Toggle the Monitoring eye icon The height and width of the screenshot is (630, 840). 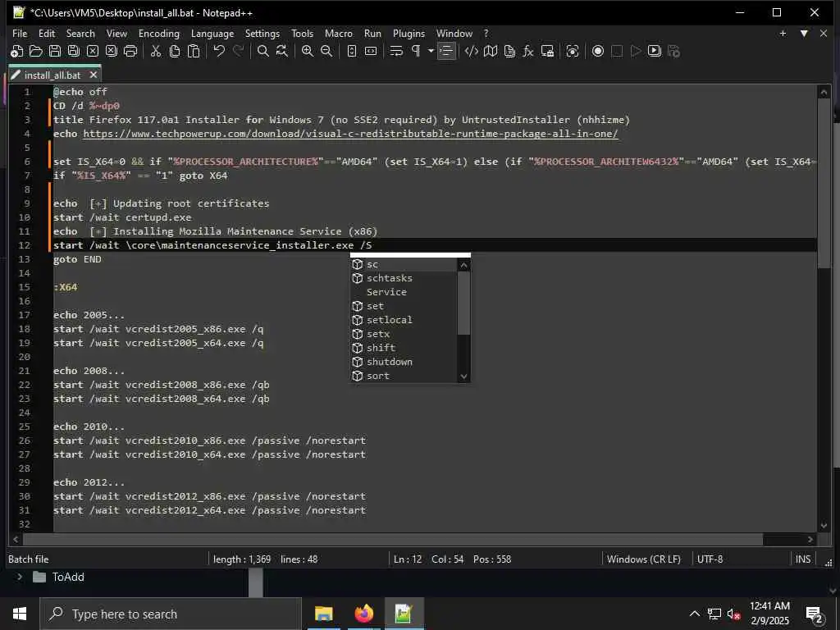click(573, 52)
